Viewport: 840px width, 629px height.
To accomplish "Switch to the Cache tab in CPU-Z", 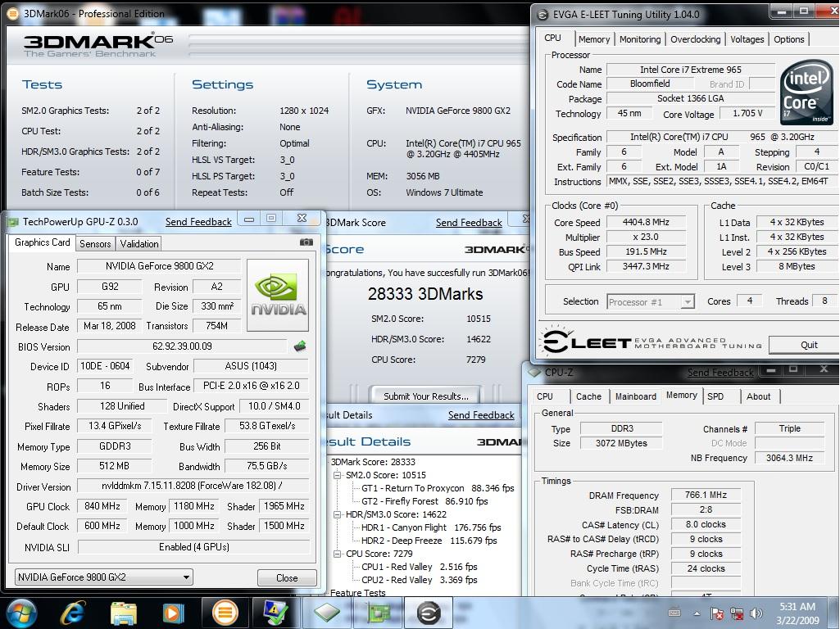I will pyautogui.click(x=588, y=396).
